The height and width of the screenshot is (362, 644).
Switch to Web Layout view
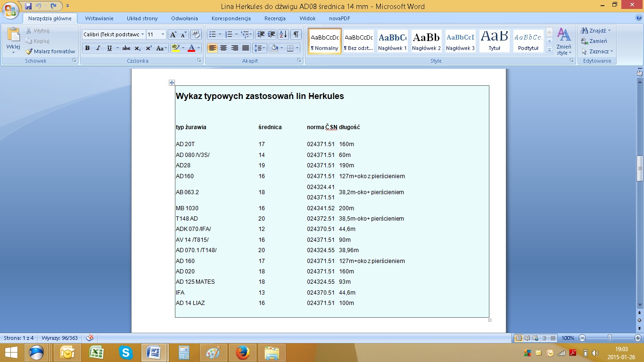point(536,338)
